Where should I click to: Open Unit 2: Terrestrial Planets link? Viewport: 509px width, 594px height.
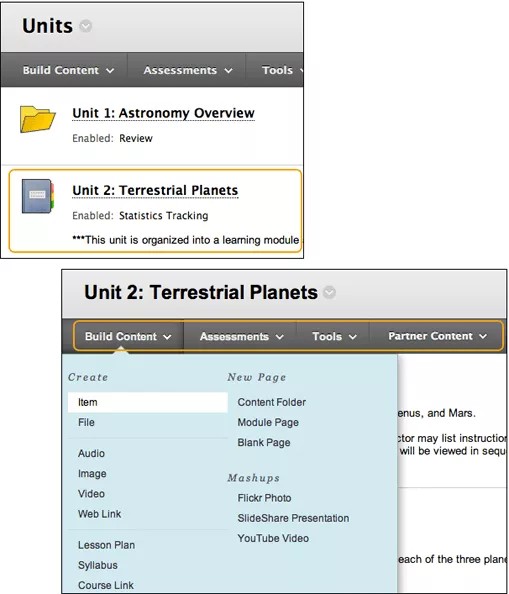coord(155,190)
